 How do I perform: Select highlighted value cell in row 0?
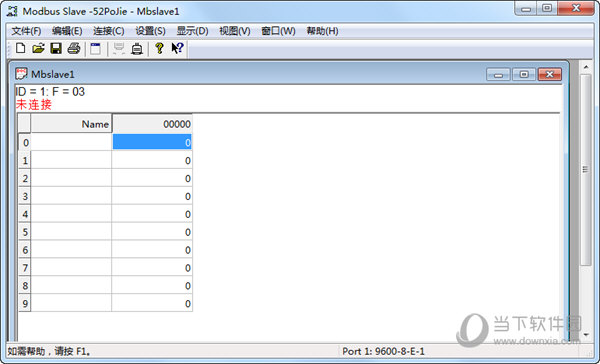152,142
